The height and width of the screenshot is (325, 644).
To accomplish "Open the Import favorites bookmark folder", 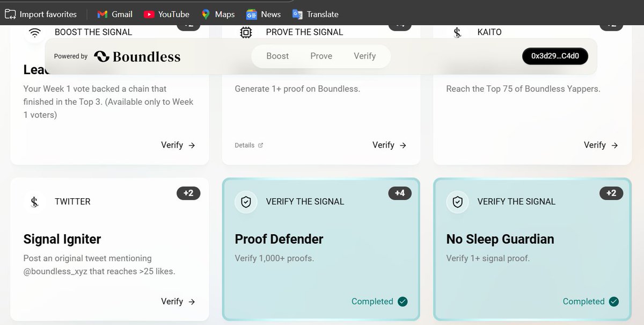I will [41, 14].
